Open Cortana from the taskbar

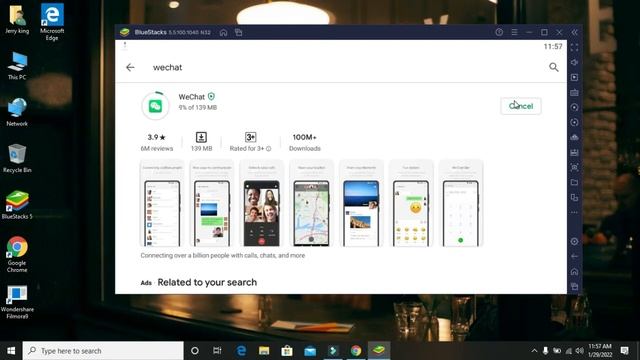coord(195,351)
